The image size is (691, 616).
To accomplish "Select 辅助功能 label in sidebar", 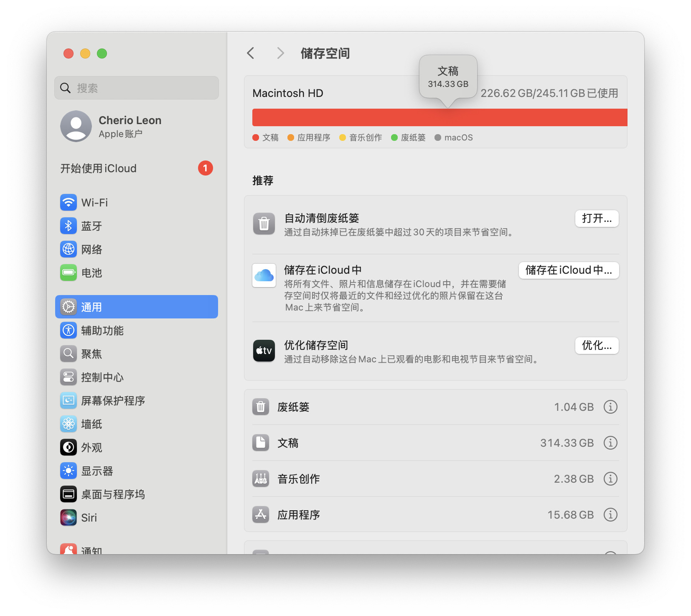I will 102,331.
